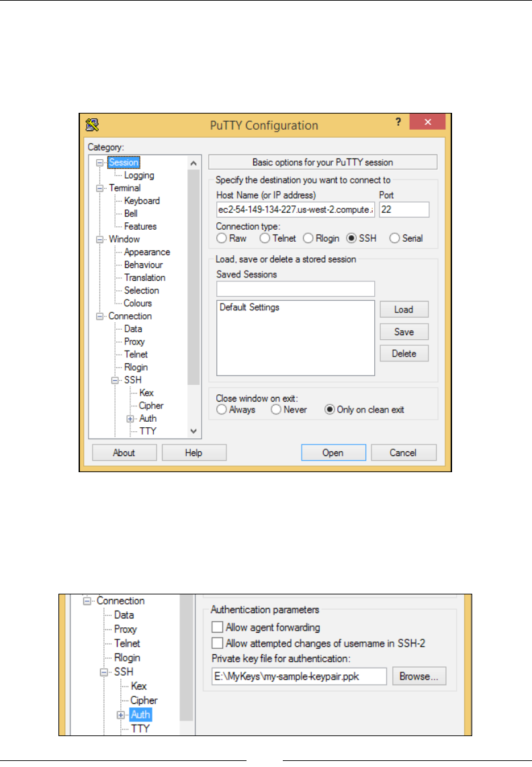The width and height of the screenshot is (532, 767).
Task: Select the SSH connection type radio
Action: click(351, 238)
